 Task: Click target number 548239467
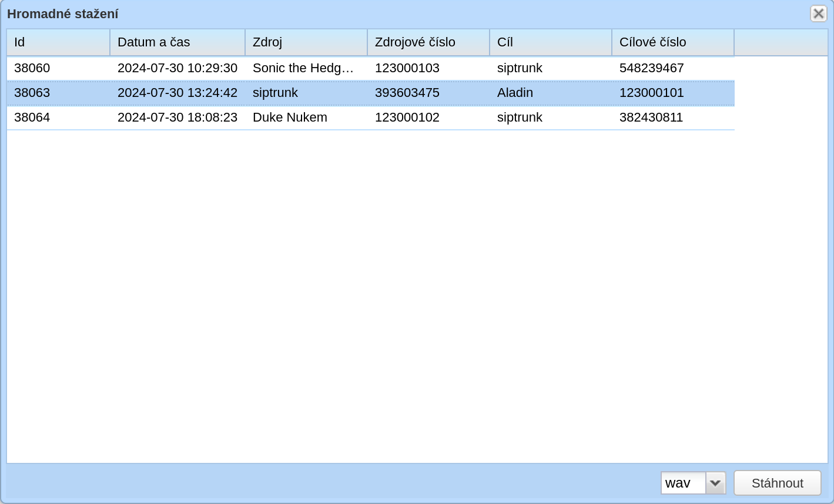coord(652,68)
